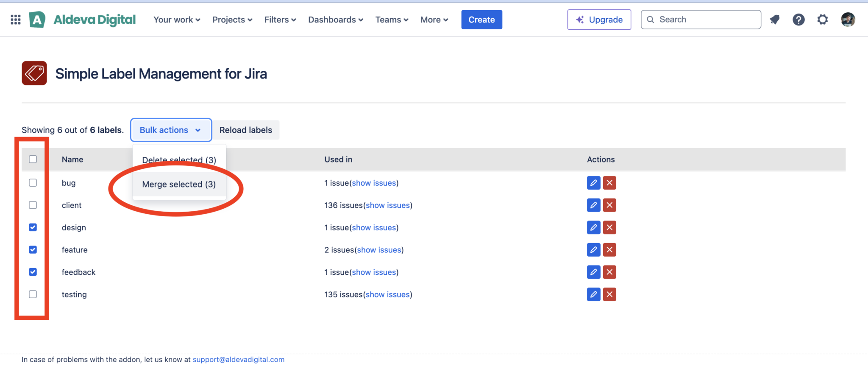The height and width of the screenshot is (372, 868).
Task: Expand the Dashboards navigation menu
Action: tap(336, 20)
